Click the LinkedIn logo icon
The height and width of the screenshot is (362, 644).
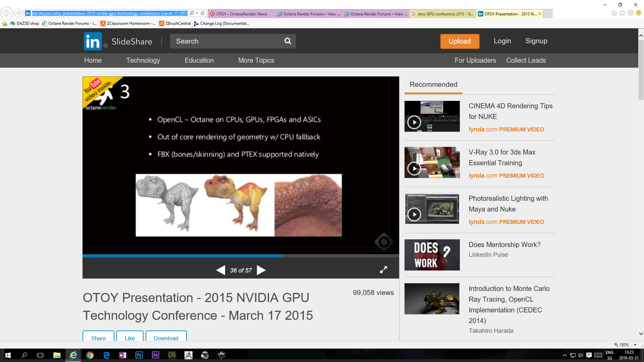(93, 41)
